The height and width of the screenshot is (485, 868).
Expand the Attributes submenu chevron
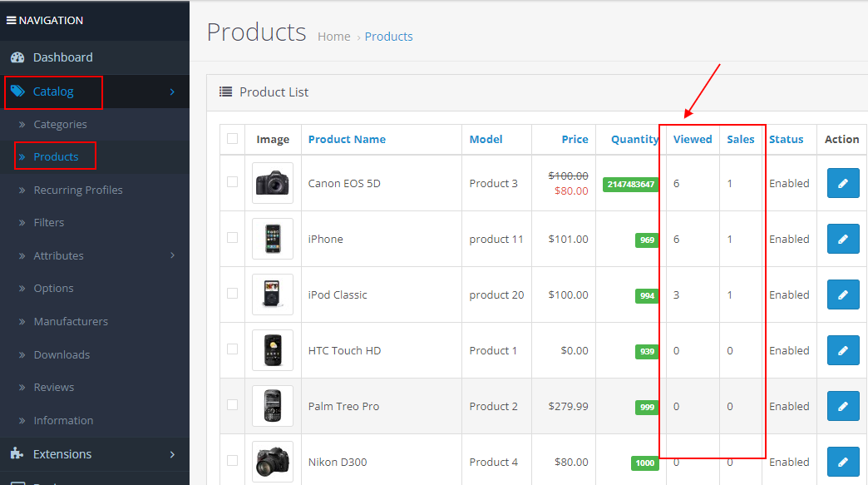coord(172,255)
